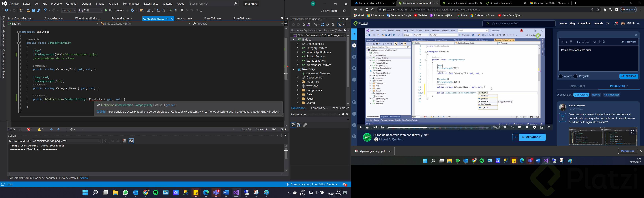Start IIS Express with the green play icon

tap(106, 10)
